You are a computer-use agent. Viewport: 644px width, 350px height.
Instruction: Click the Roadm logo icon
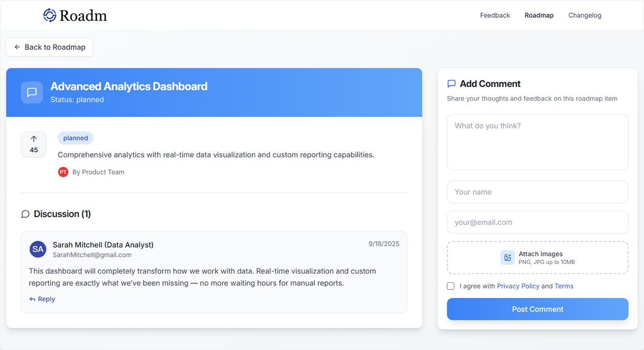click(x=49, y=15)
